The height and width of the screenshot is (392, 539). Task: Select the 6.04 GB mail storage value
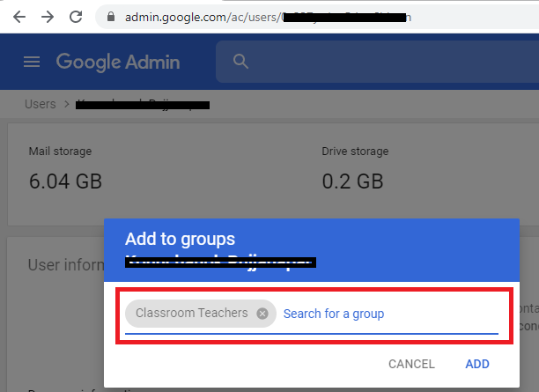65,181
